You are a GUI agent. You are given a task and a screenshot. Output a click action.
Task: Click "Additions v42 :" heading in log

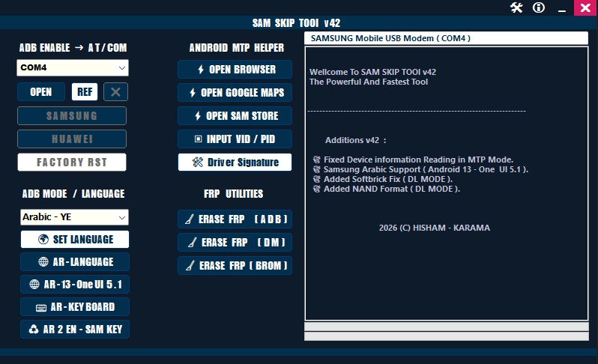355,140
